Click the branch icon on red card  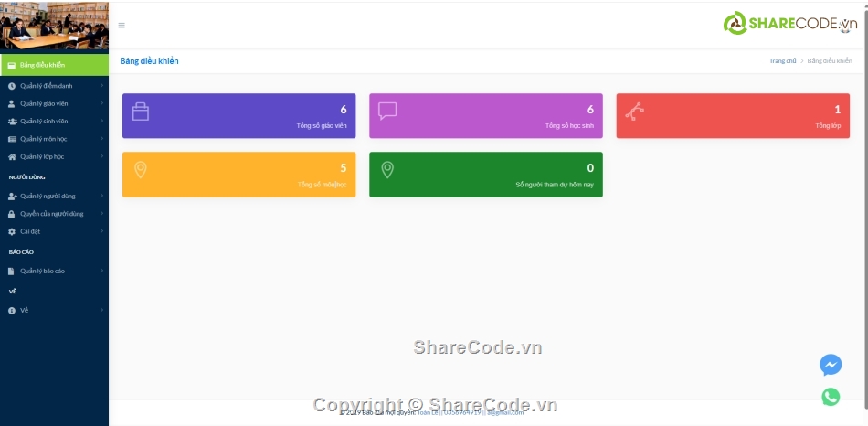click(x=634, y=111)
